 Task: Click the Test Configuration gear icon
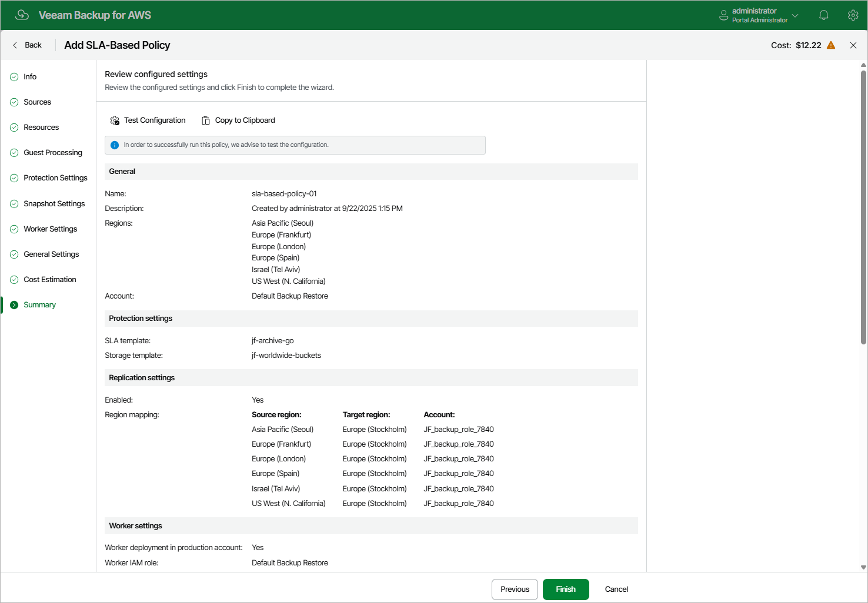(x=115, y=120)
